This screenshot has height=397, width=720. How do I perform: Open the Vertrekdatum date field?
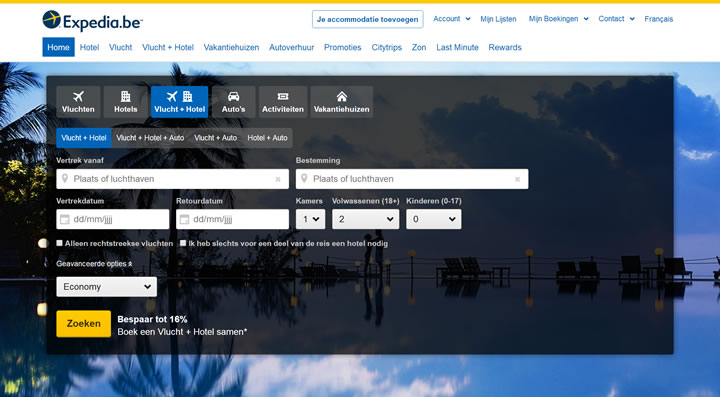112,219
